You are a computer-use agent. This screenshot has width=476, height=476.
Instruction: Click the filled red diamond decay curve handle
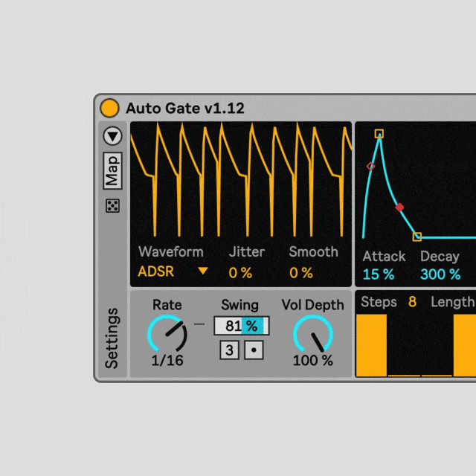coord(399,208)
